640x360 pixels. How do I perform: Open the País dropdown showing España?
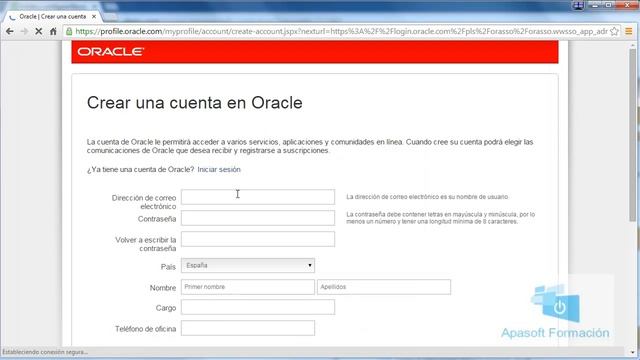coord(248,265)
